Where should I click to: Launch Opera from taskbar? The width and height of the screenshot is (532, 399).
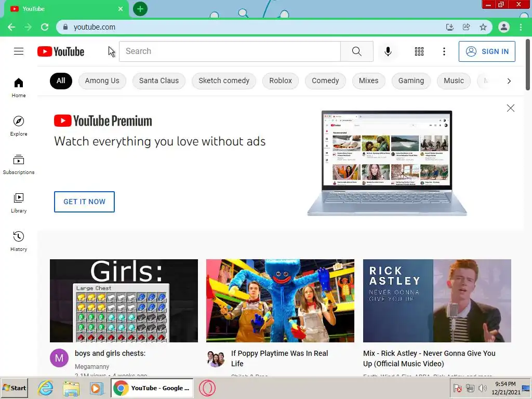(207, 388)
